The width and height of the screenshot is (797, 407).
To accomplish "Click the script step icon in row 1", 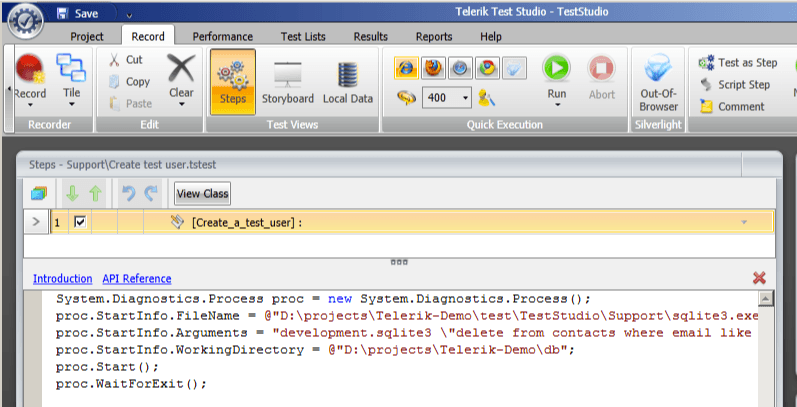I will pyautogui.click(x=177, y=222).
